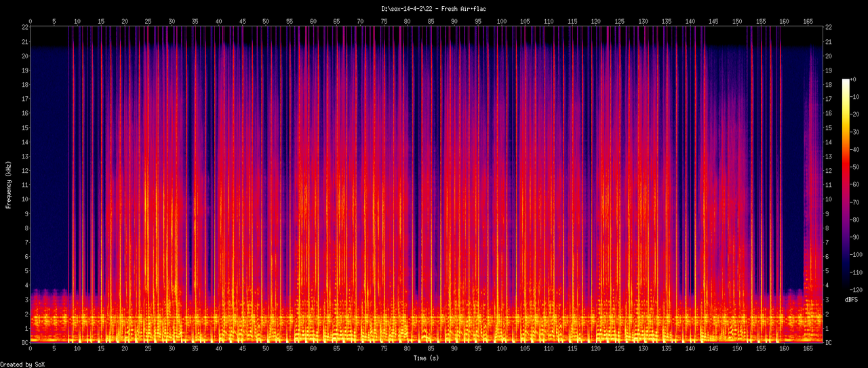Click 'DC' on the right frequency axis
Image resolution: width=868 pixels, height=368 pixels.
[829, 343]
